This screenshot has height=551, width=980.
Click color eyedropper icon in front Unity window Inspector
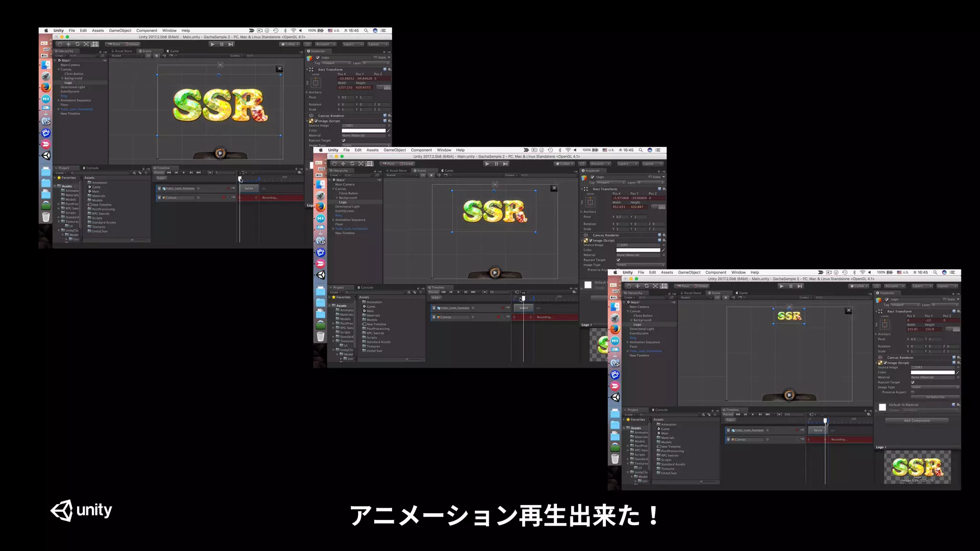point(958,372)
